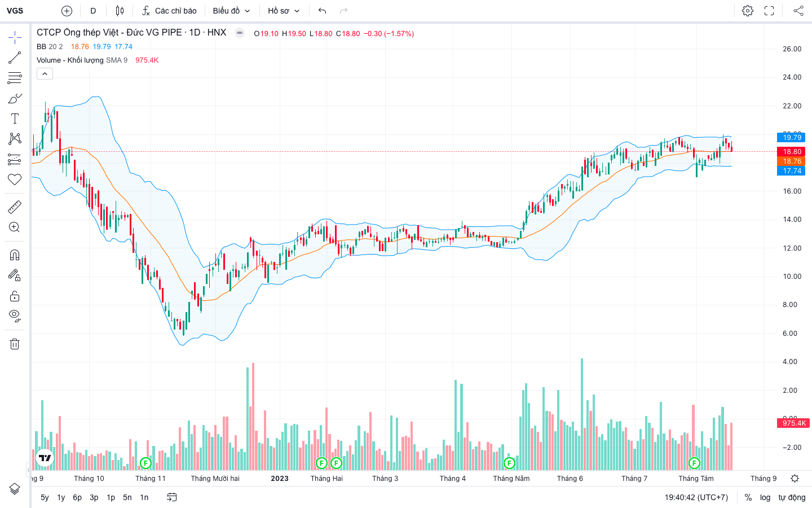The height and width of the screenshot is (508, 812).
Task: Set range to 5n
Action: [127, 497]
